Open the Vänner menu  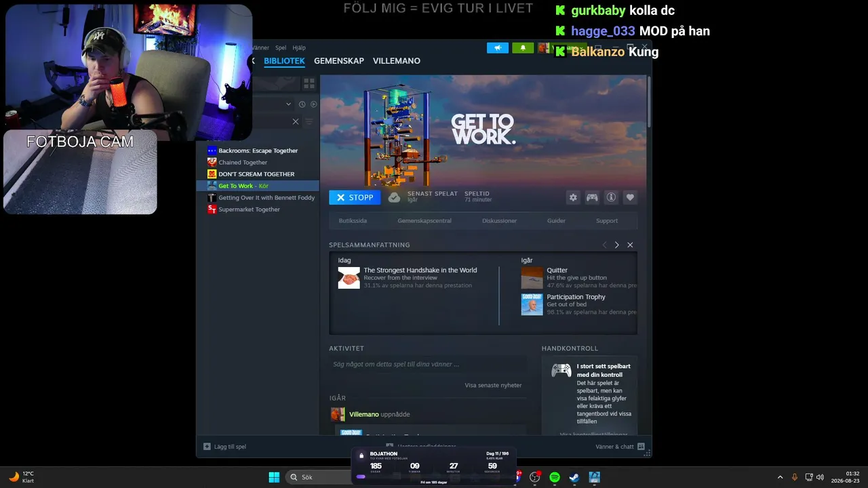(260, 48)
